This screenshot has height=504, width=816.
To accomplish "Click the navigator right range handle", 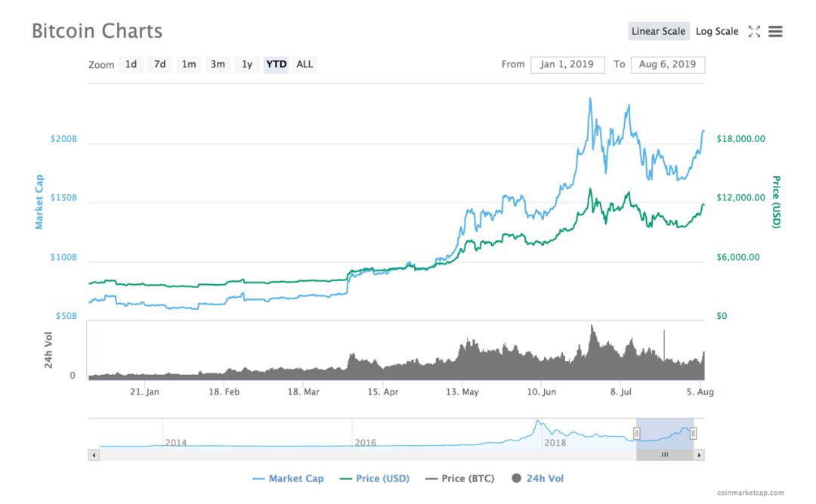I will pyautogui.click(x=693, y=433).
